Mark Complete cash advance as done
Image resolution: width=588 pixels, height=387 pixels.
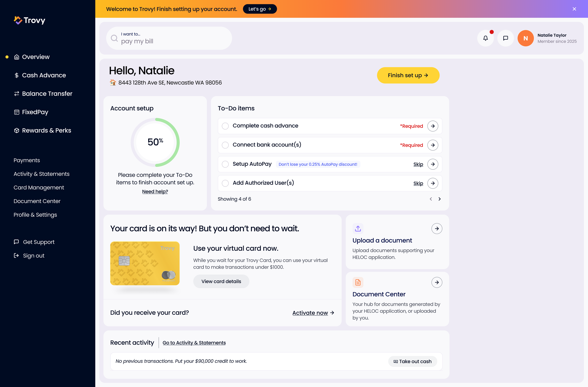225,126
